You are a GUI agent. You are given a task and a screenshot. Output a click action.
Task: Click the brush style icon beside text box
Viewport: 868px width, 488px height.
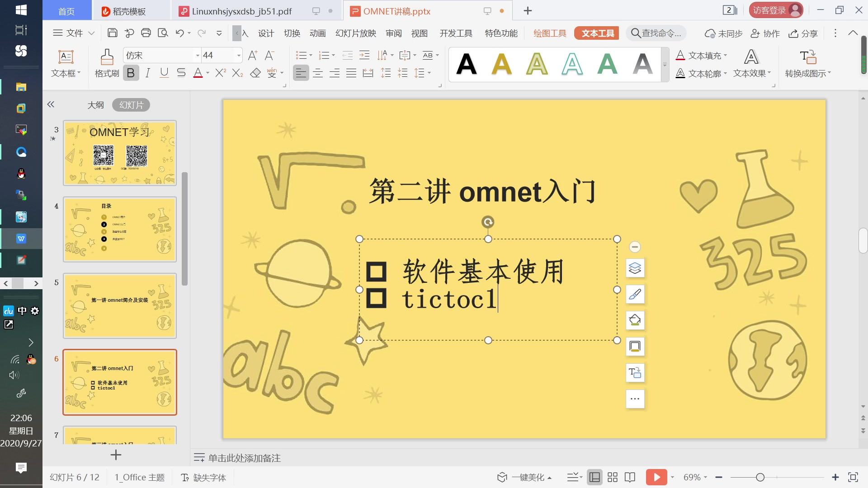pyautogui.click(x=635, y=295)
